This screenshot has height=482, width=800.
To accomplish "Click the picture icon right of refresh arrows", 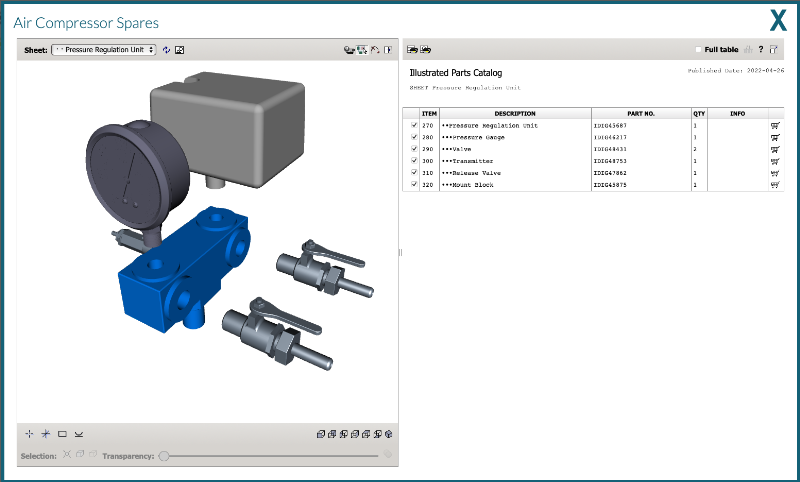I will click(x=180, y=50).
